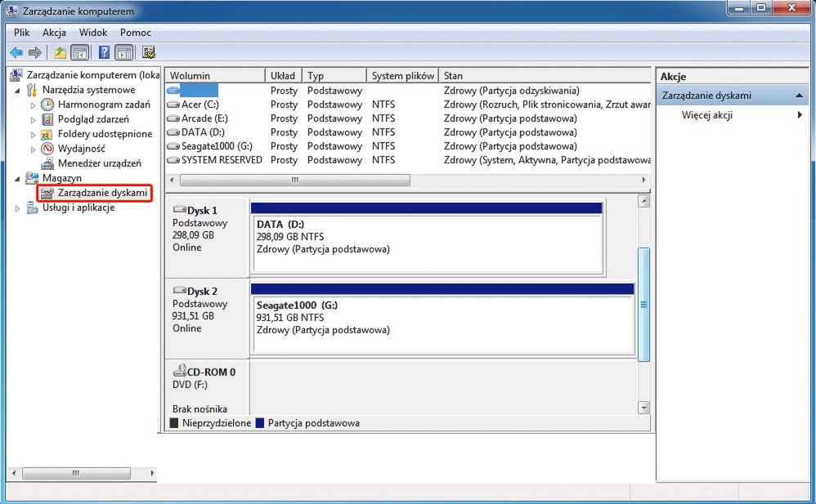
Task: Click the Narzędzia systemowe tools icon
Action: (32, 90)
